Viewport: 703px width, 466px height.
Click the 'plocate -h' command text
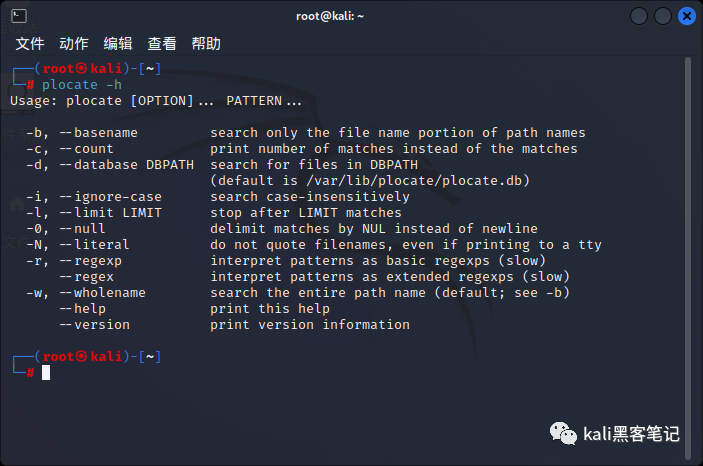click(82, 85)
